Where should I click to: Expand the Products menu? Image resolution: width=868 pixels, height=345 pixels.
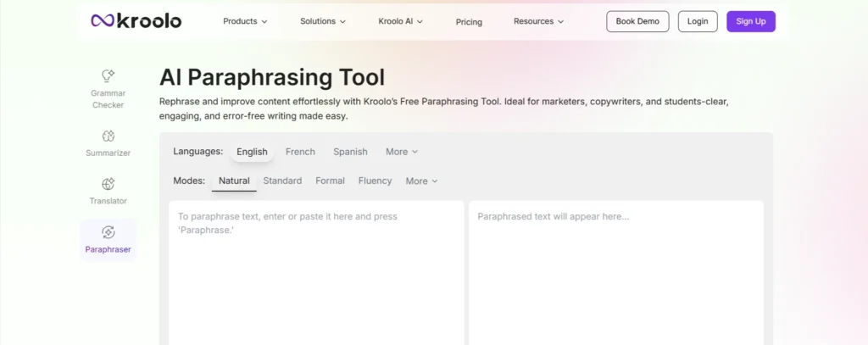pos(245,21)
